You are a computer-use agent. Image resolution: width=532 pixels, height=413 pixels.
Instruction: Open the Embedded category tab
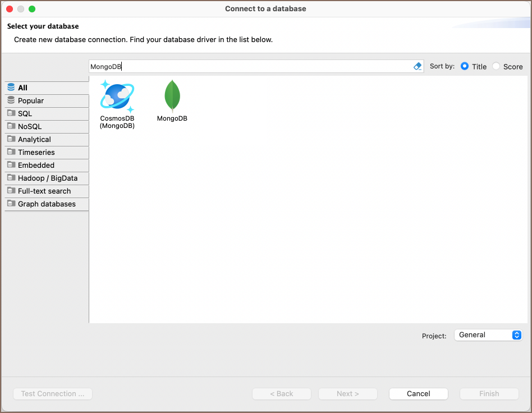tap(36, 165)
